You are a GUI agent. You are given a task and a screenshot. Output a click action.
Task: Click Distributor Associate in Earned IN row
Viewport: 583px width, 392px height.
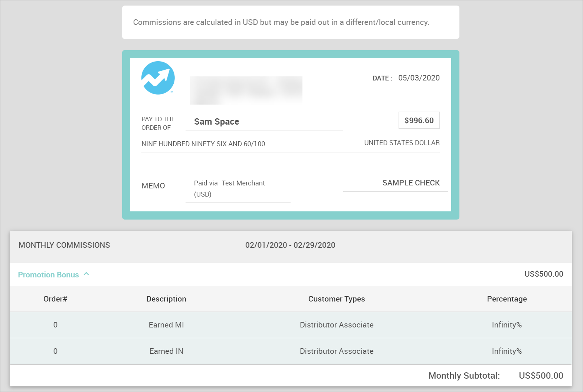(x=337, y=351)
